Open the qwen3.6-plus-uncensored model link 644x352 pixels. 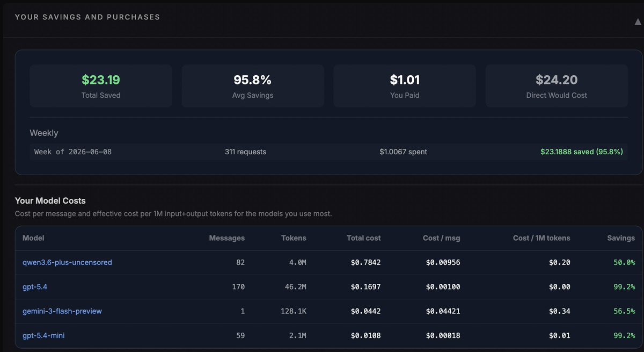point(67,262)
